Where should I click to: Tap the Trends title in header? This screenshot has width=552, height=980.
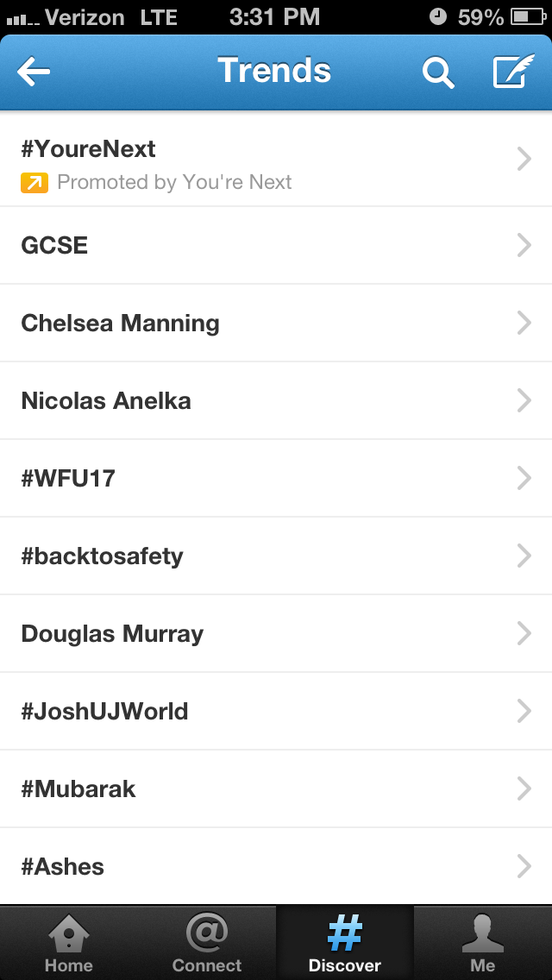[x=274, y=71]
